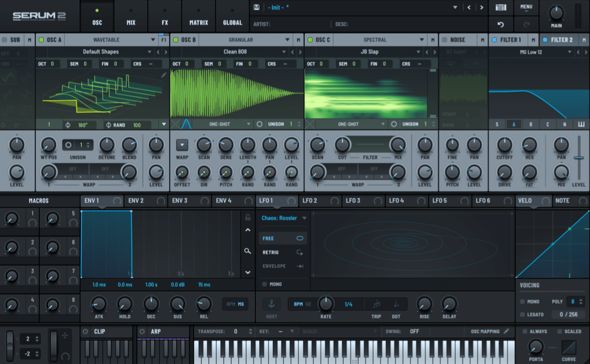Click the filter CUTOFF knob
Screen dimensions: 590x364
tap(504, 144)
